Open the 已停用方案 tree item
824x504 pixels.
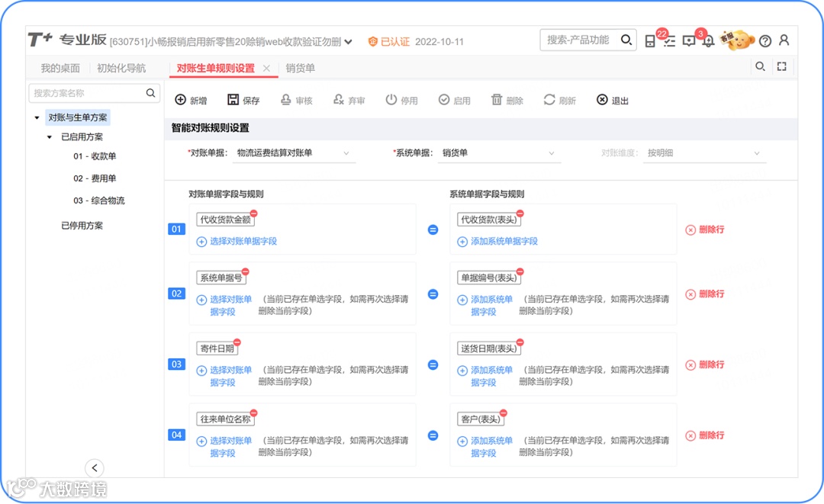82,225
